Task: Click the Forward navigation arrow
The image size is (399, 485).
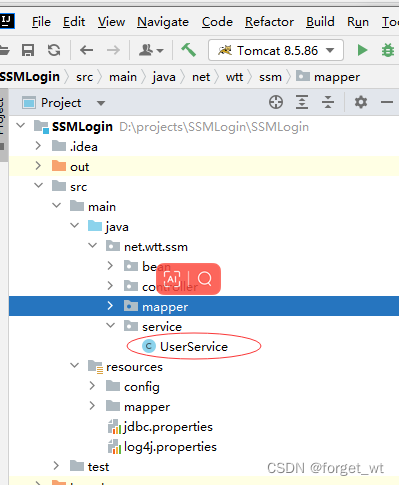Action: click(x=113, y=50)
